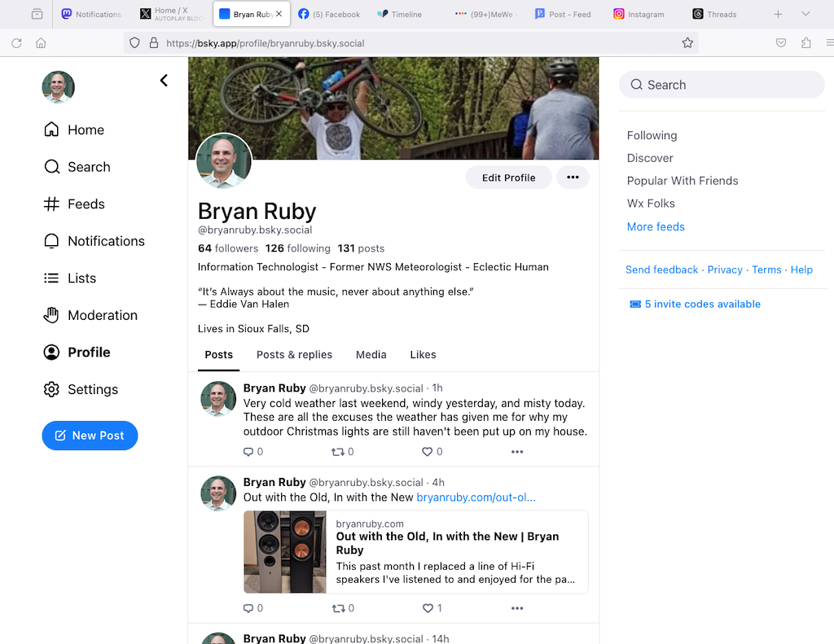
Task: Bookmark this page with star icon
Action: click(x=687, y=43)
